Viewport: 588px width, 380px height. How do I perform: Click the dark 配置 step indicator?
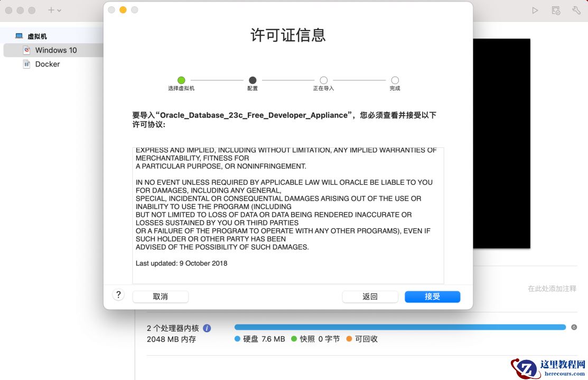point(253,80)
